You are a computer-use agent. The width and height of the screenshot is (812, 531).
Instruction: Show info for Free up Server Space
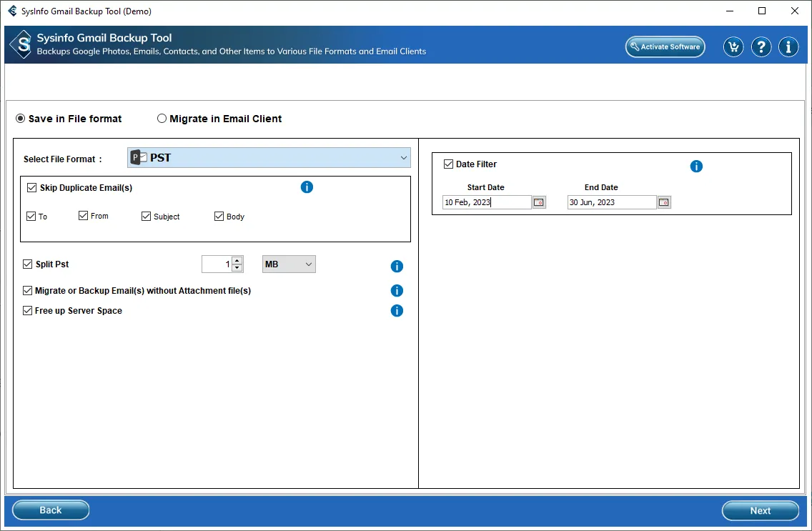click(x=397, y=311)
